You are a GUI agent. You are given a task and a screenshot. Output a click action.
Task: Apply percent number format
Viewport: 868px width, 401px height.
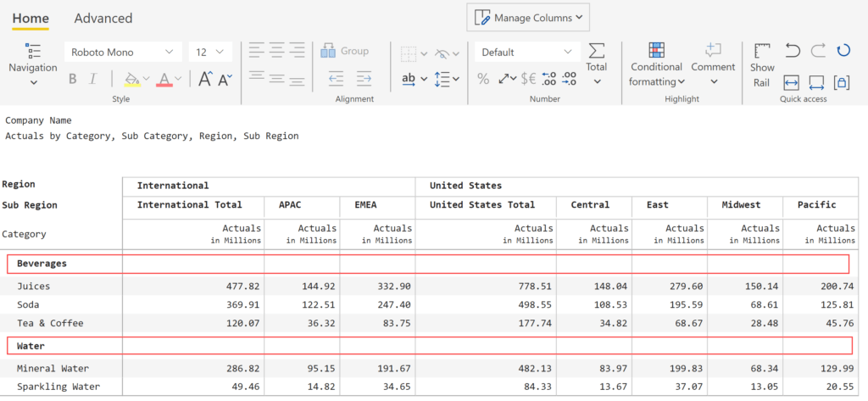click(x=483, y=79)
